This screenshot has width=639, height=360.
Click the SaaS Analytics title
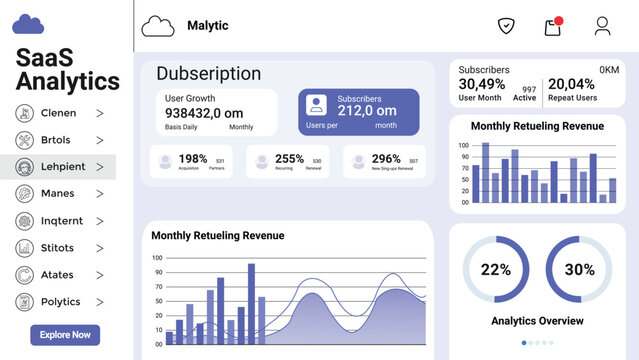click(68, 69)
